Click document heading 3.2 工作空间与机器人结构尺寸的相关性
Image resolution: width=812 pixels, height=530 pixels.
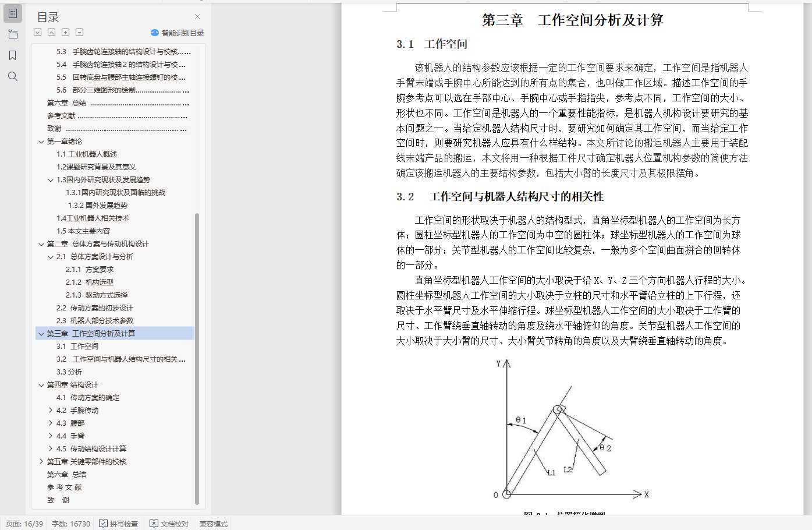coord(500,197)
